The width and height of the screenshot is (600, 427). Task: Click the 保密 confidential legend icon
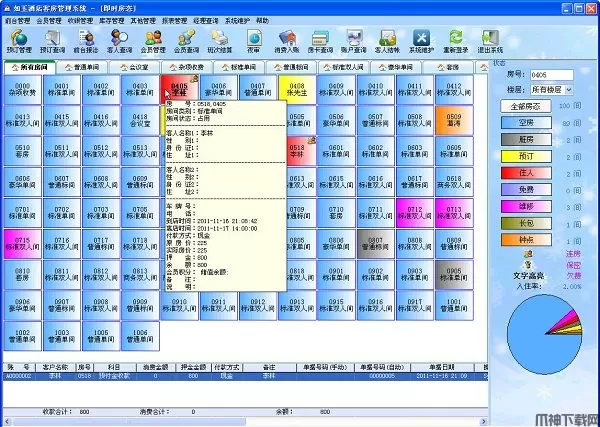(x=528, y=264)
